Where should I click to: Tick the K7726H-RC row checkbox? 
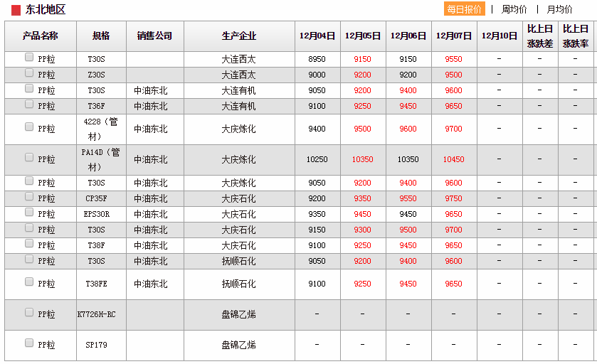click(29, 312)
